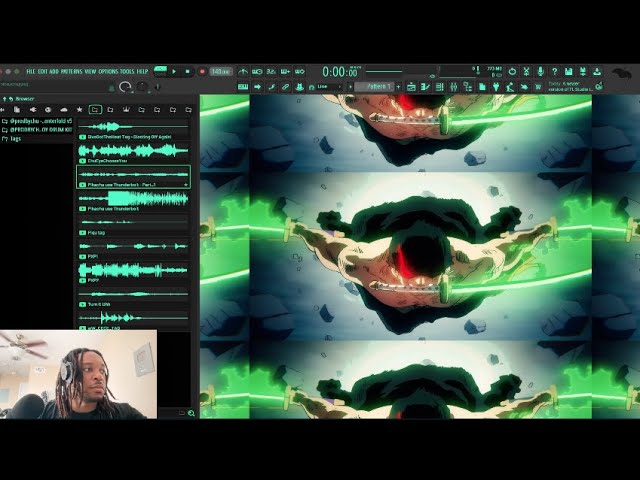640x480 pixels.
Task: Click the question mark help icon
Action: 554,72
